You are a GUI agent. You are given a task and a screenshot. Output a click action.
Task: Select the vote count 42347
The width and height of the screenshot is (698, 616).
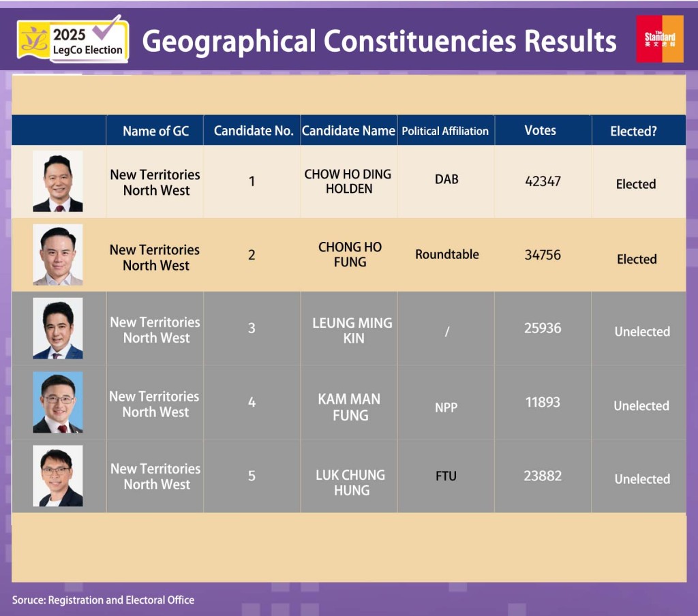click(x=543, y=181)
